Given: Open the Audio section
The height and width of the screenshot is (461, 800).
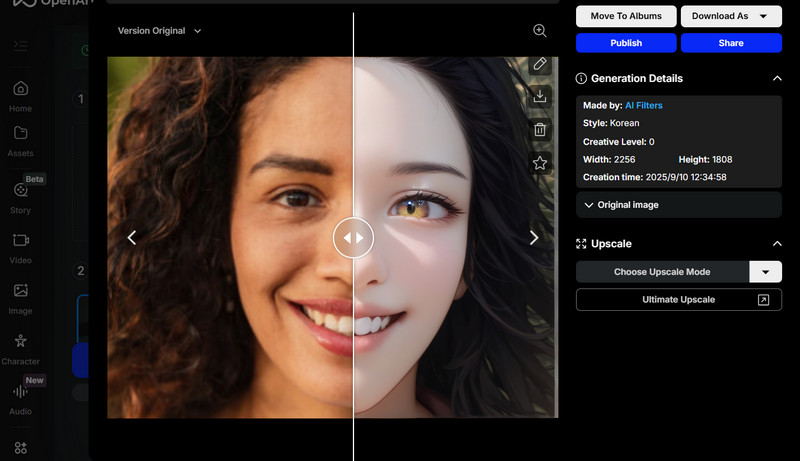Looking at the screenshot, I should (20, 392).
